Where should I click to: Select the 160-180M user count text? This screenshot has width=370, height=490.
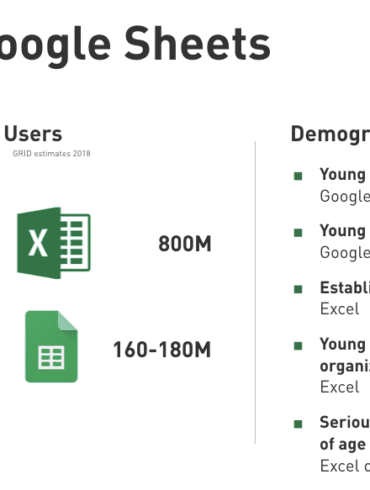tap(162, 350)
